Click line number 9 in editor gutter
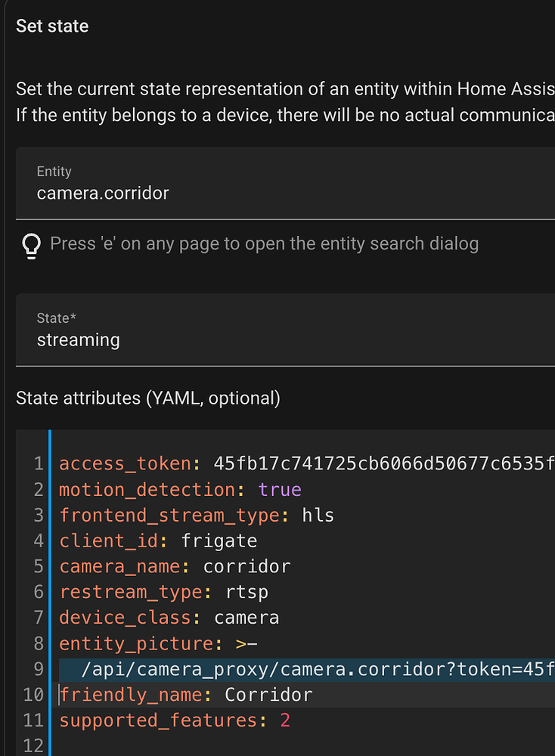Image resolution: width=555 pixels, height=756 pixels. [39, 670]
